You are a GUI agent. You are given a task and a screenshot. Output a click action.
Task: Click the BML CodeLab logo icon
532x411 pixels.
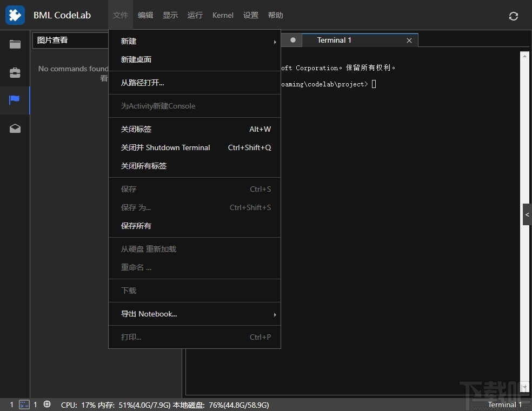coord(15,15)
